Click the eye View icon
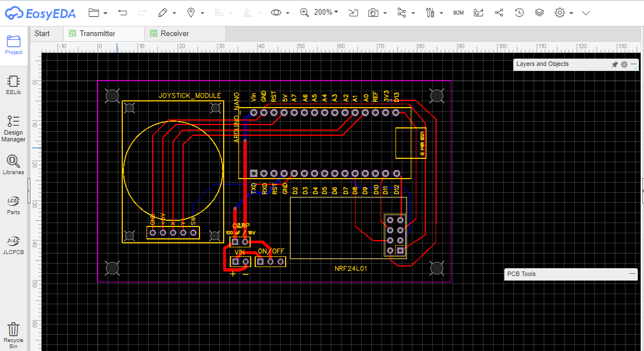This screenshot has height=351, width=644. 276,13
